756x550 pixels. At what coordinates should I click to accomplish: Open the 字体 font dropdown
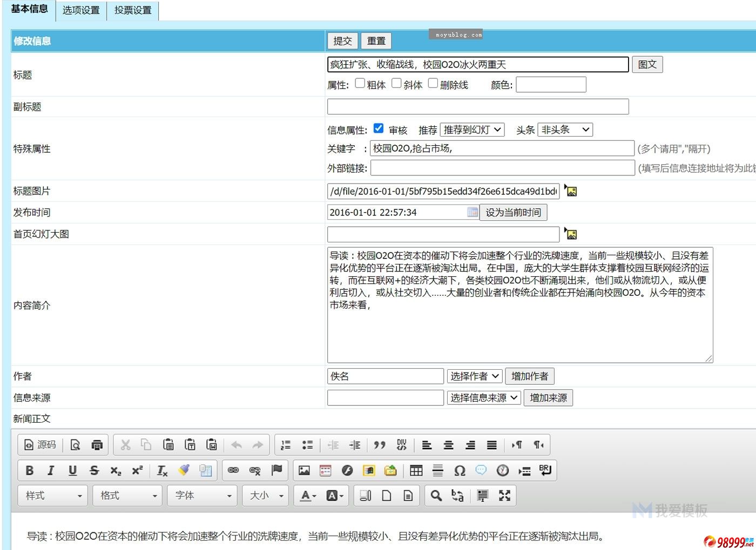coord(202,495)
